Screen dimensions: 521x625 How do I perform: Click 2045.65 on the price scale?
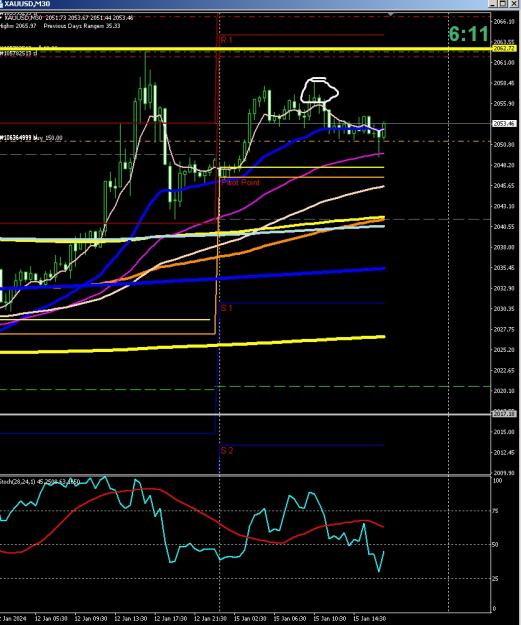504,185
